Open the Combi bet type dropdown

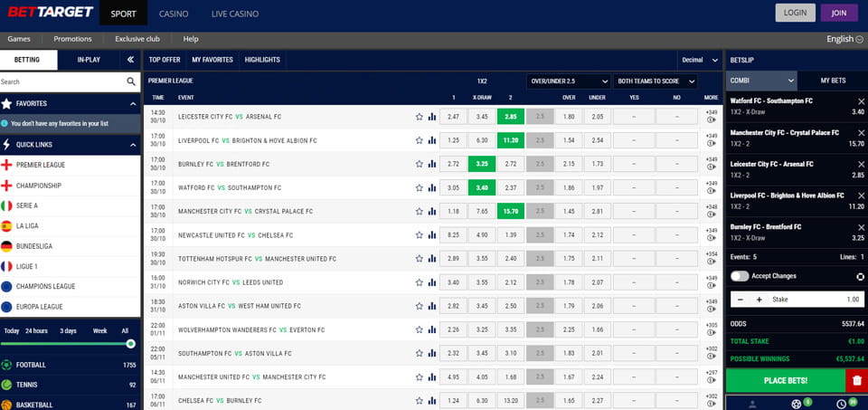click(761, 81)
